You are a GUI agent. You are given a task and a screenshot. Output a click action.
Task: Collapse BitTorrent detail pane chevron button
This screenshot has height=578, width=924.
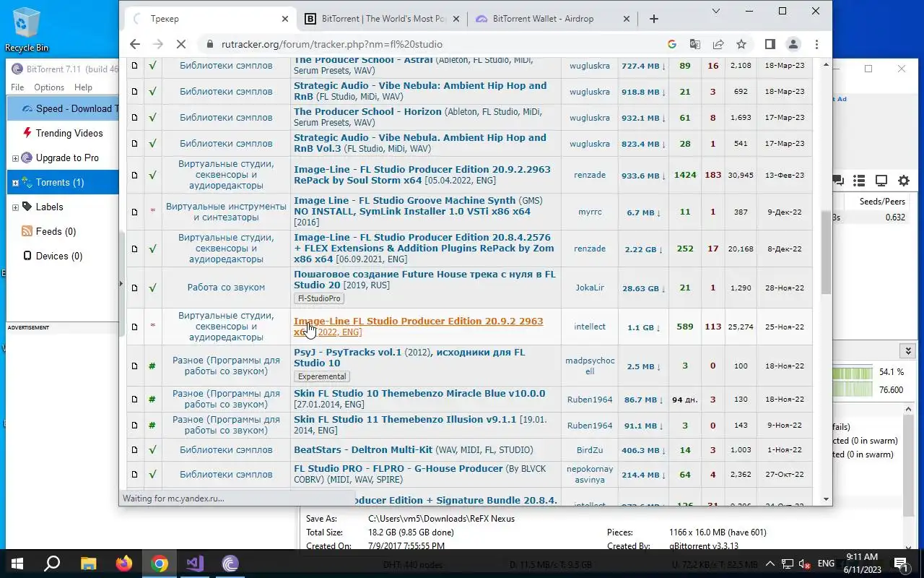click(909, 351)
